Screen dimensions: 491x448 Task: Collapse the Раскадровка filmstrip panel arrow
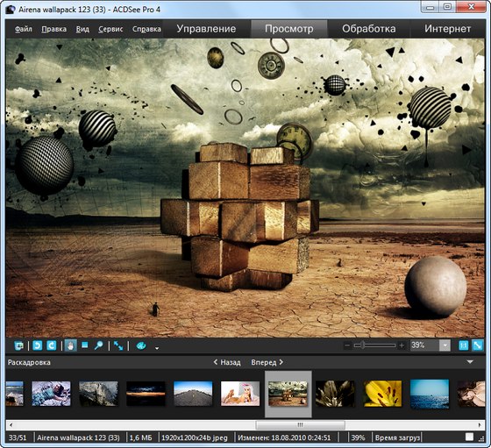click(x=470, y=362)
